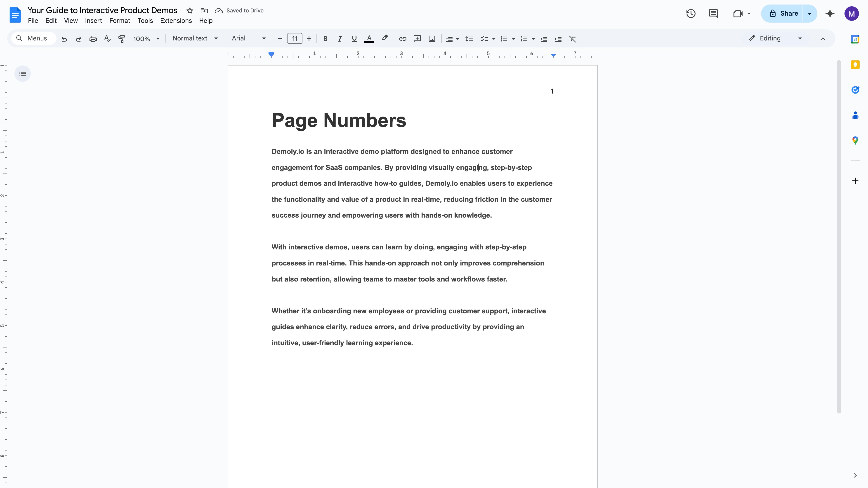This screenshot has height=488, width=868.
Task: Toggle bold formatting
Action: pyautogui.click(x=325, y=39)
